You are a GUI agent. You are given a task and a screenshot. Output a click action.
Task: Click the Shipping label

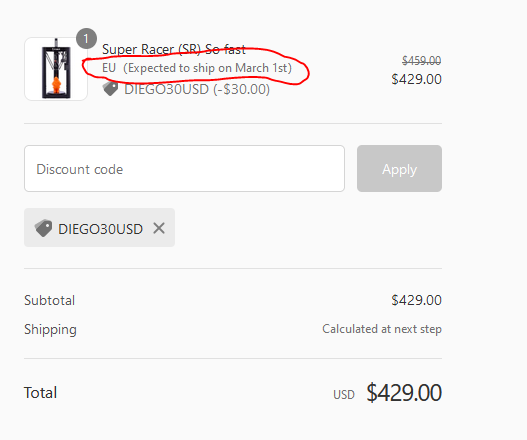pos(50,330)
